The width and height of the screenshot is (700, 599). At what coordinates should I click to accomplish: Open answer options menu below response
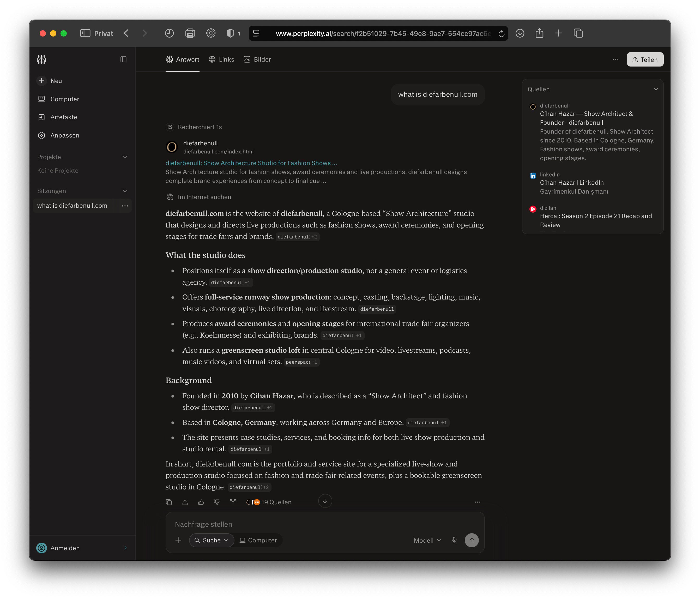(477, 502)
